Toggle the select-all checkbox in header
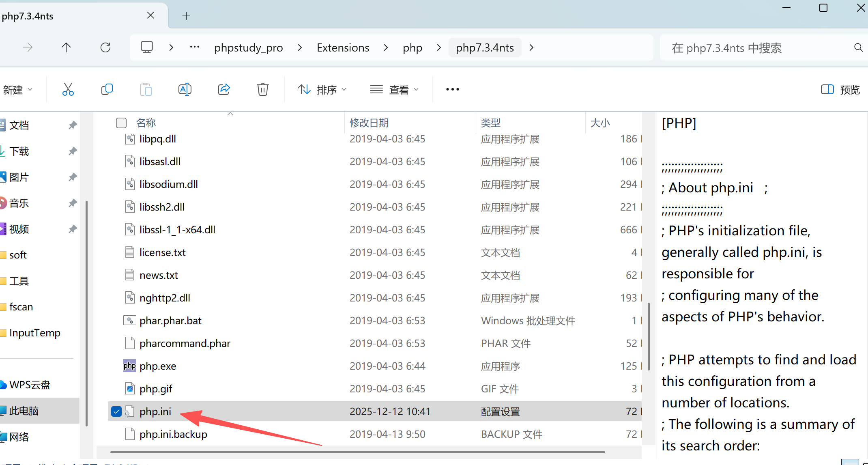Screen dimensions: 868x465 click(121, 123)
